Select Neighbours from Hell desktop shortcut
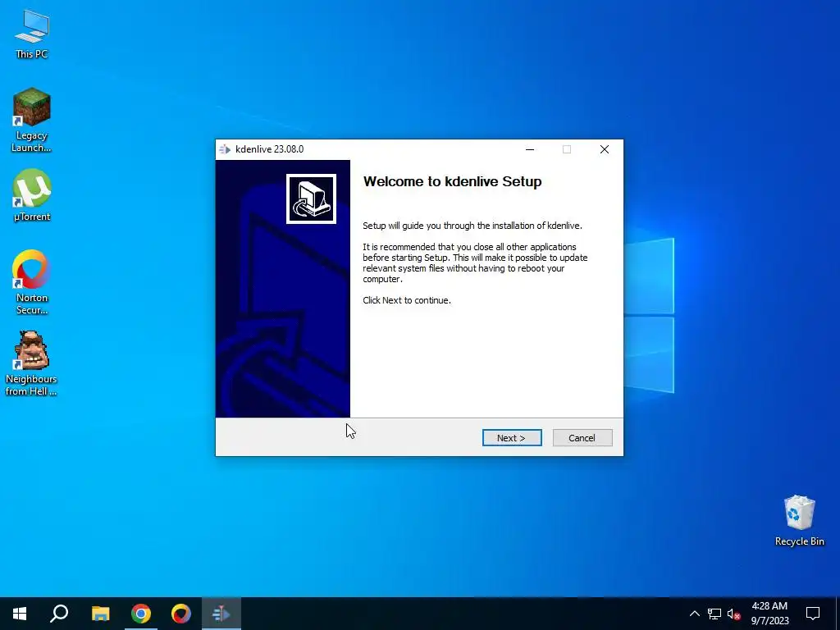Viewport: 840px width, 630px height. point(31,363)
